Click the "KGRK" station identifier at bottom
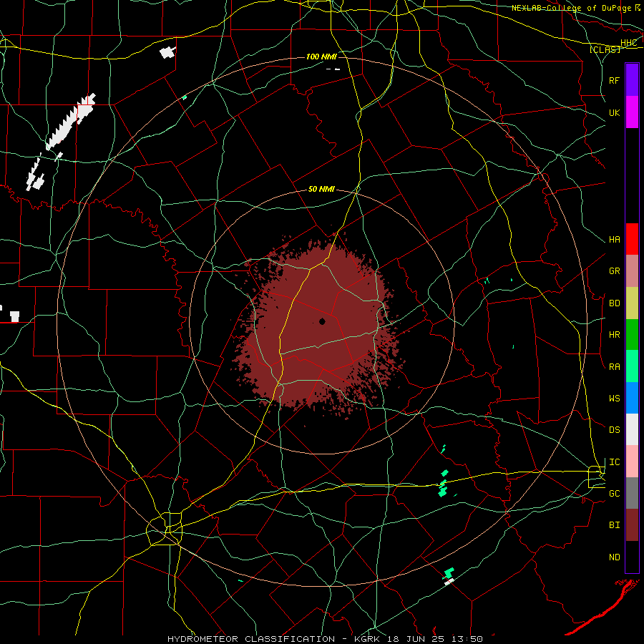This screenshot has width=644, height=644. tap(367, 639)
